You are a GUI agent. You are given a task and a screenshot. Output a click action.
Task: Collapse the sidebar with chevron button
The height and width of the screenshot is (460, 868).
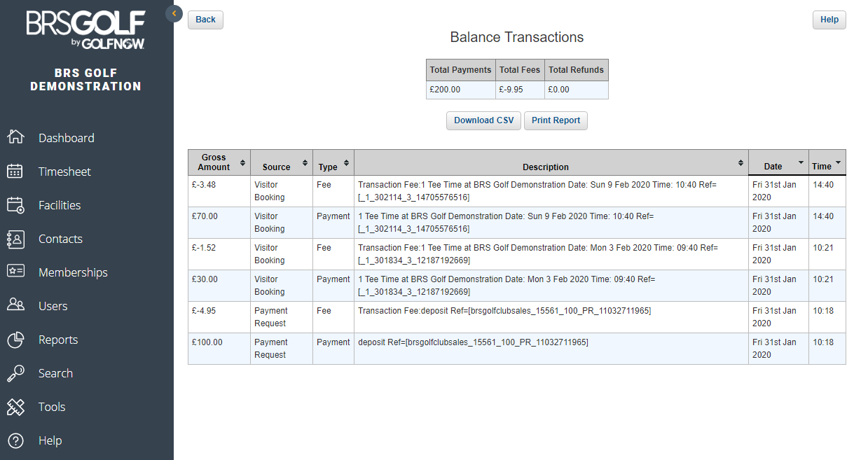174,13
